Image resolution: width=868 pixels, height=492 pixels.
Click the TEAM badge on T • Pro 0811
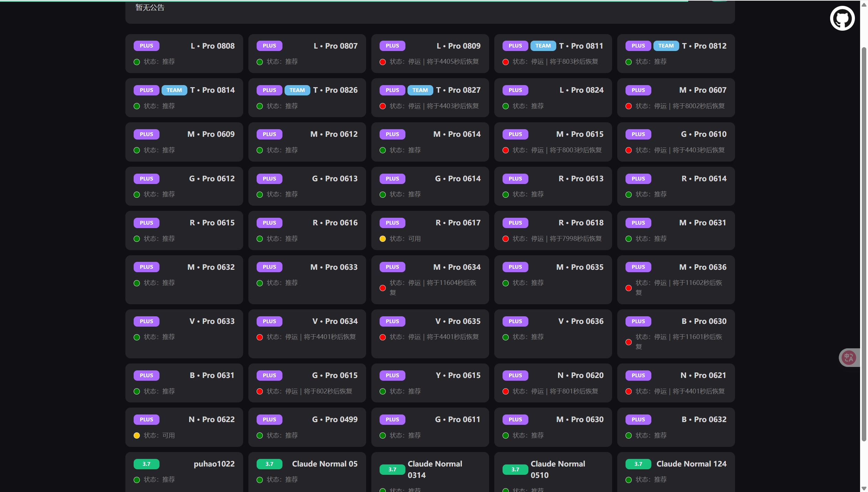click(543, 46)
